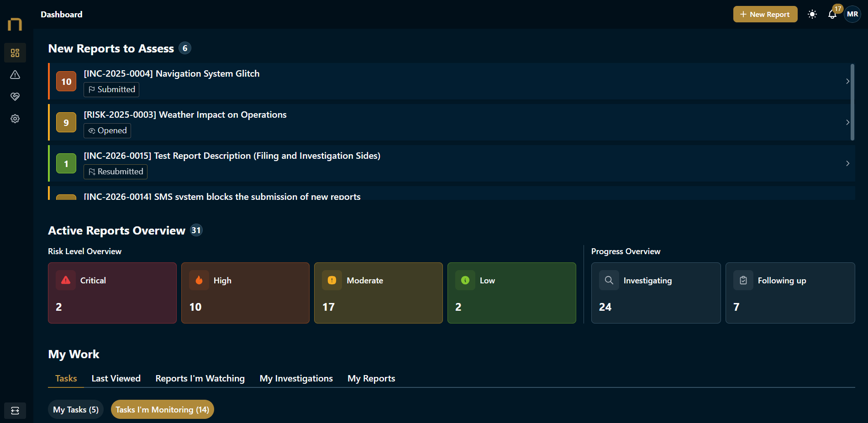This screenshot has width=868, height=423.
Task: Open the heart-handshake safety section in sidebar
Action: pyautogui.click(x=15, y=96)
